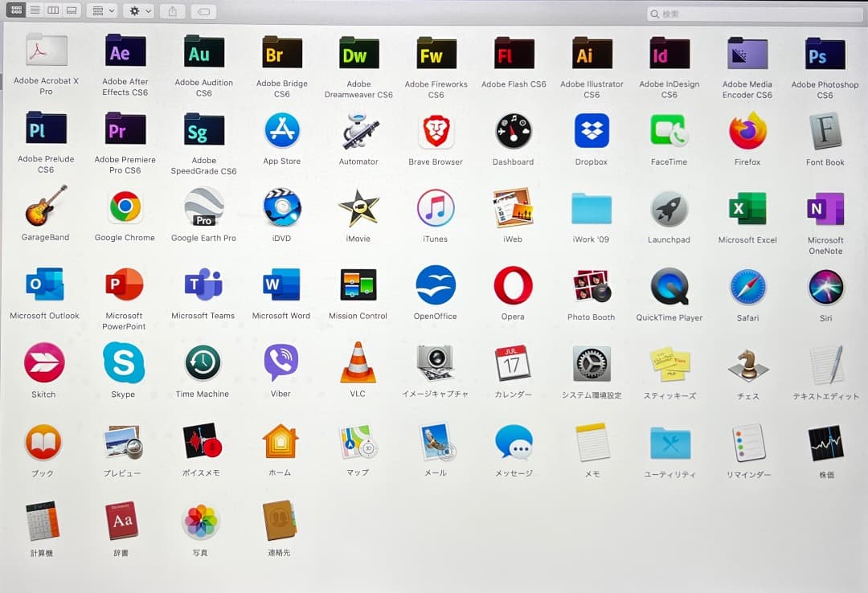Select the Microsoft Excel icon
Screen dimensions: 868x593
click(748, 209)
